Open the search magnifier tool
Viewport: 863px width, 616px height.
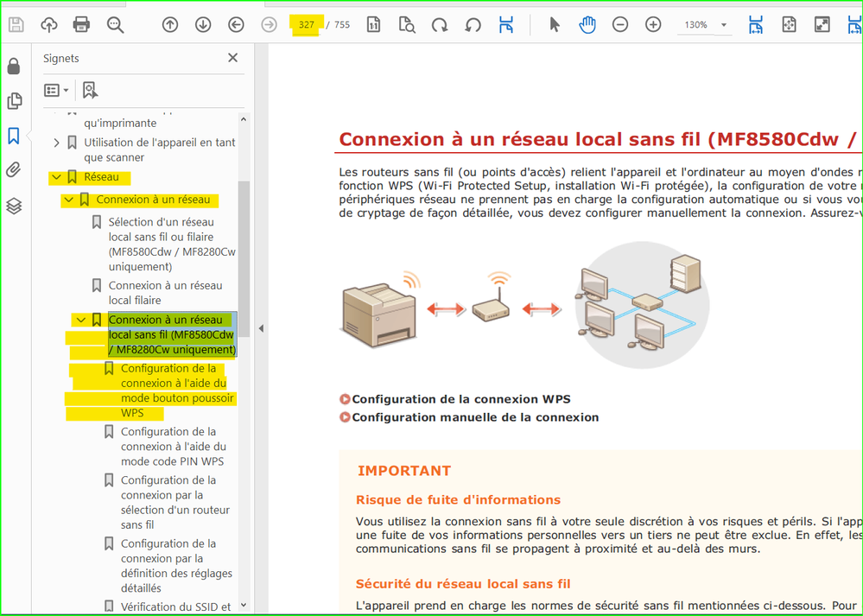tap(115, 24)
